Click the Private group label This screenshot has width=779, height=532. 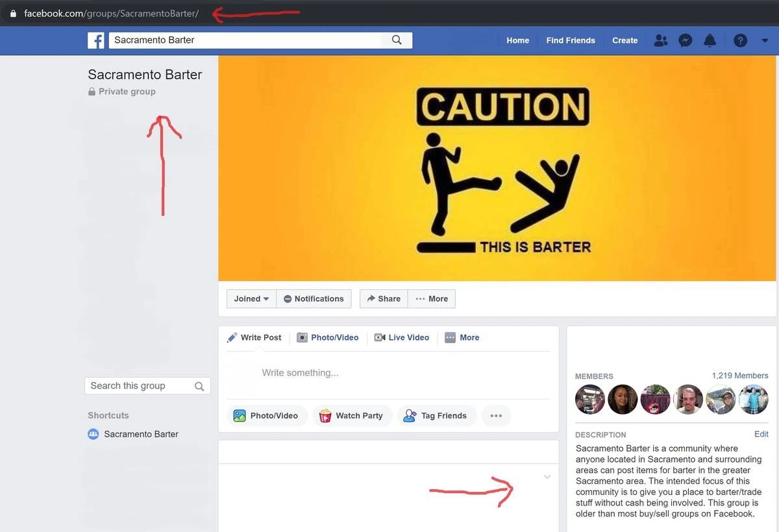coord(122,91)
